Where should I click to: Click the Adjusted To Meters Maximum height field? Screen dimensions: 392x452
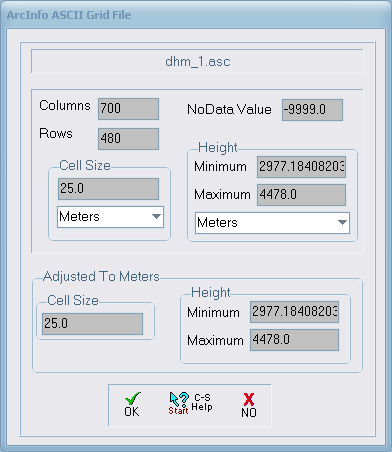(x=294, y=340)
